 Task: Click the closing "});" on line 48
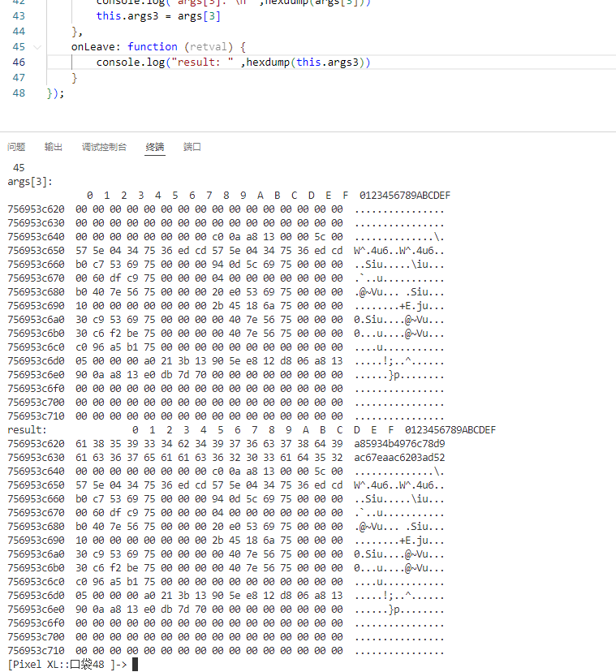pyautogui.click(x=55, y=93)
